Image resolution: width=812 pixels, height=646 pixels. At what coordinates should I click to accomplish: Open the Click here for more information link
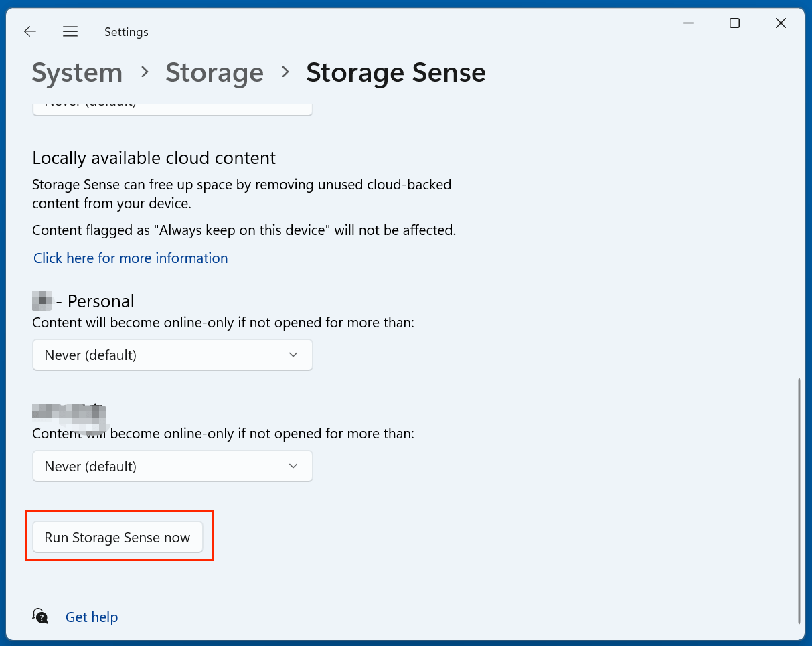coord(131,258)
